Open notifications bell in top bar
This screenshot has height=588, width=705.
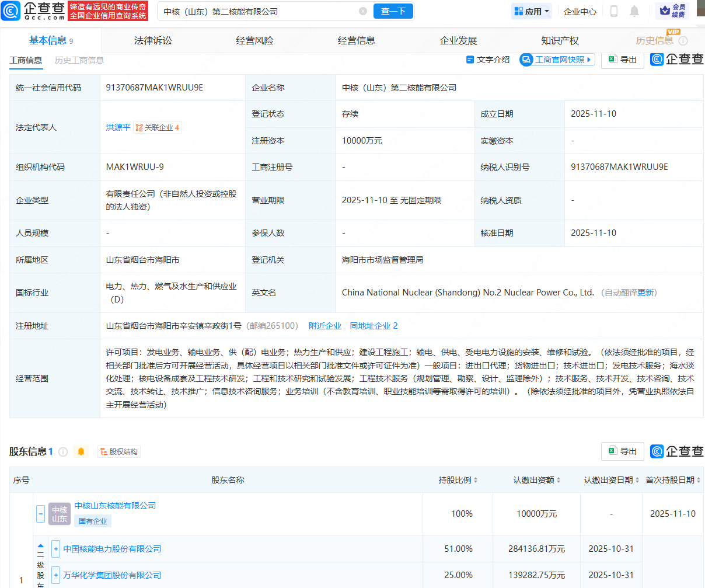(634, 11)
